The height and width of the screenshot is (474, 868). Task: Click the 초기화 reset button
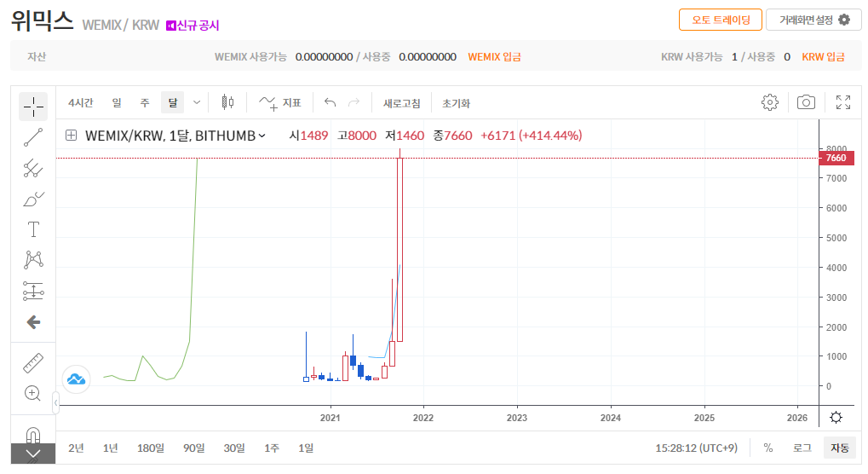point(456,103)
